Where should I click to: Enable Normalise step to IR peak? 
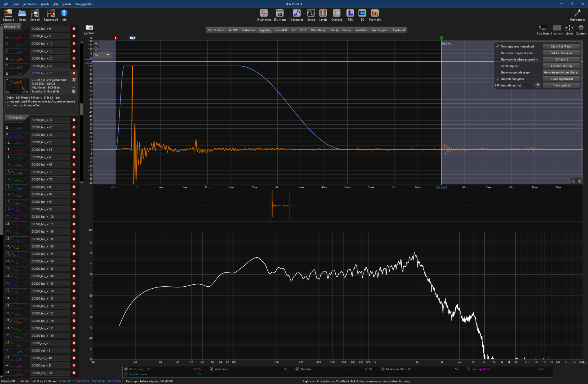click(x=498, y=53)
